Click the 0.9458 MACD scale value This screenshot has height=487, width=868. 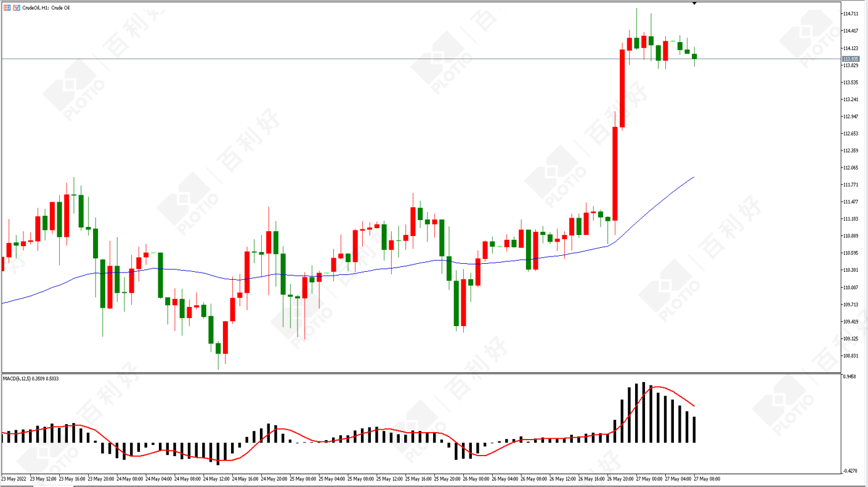(x=850, y=377)
